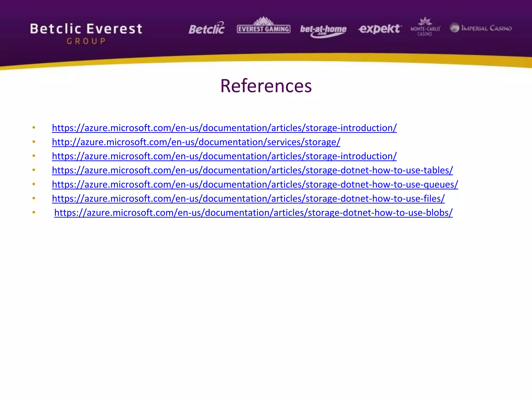Click the Monte-Carlo Casino logo
The height and width of the screenshot is (399, 532).
point(425,26)
